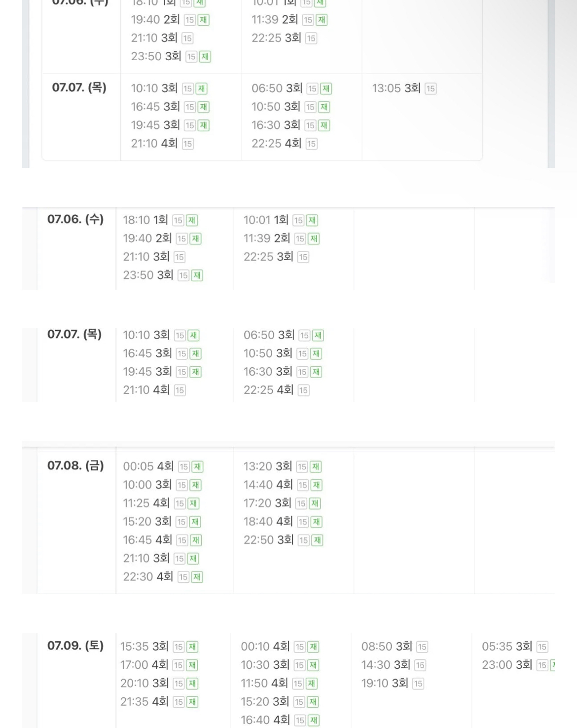Open the 14:40 4회 schedule entry
This screenshot has height=728, width=577.
268,485
